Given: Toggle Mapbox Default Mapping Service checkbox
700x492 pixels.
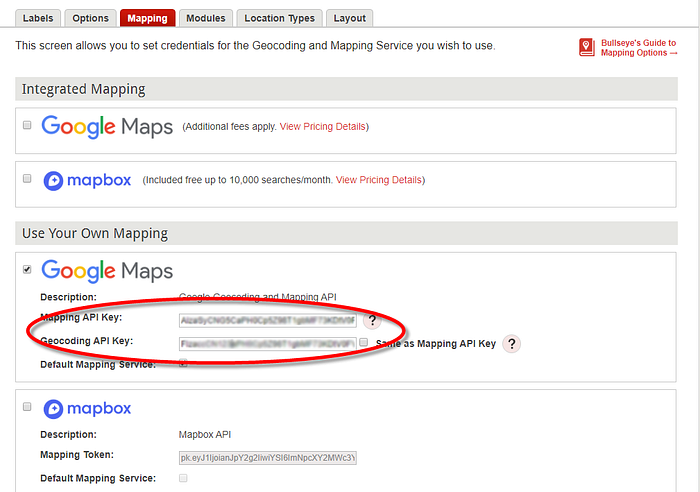Looking at the screenshot, I should [x=183, y=478].
